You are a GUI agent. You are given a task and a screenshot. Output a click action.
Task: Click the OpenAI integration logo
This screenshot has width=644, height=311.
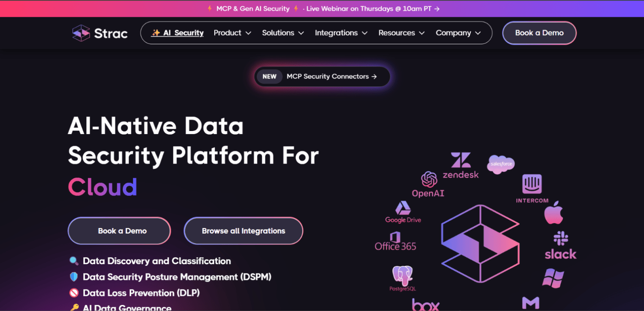(428, 184)
